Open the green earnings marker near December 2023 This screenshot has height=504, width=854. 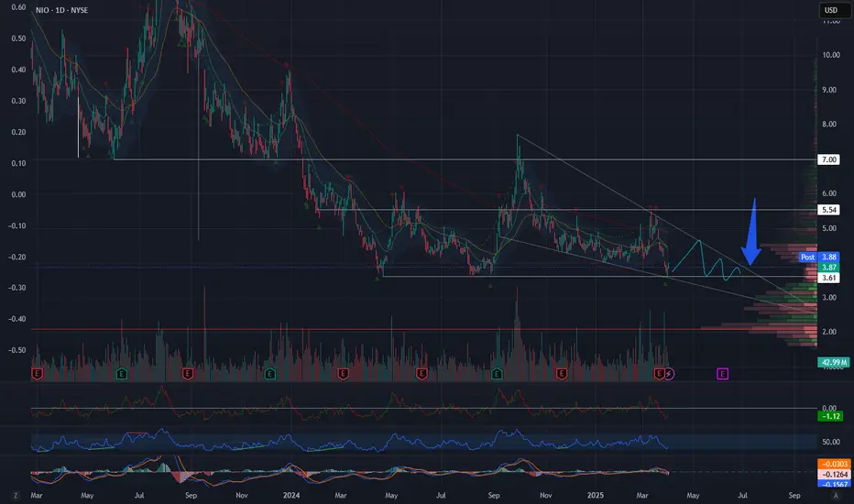coord(270,374)
